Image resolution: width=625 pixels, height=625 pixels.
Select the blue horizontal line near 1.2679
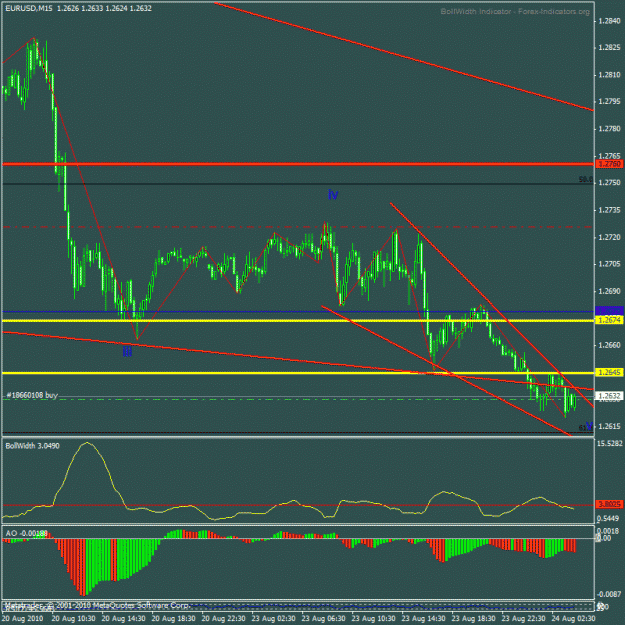click(x=298, y=311)
